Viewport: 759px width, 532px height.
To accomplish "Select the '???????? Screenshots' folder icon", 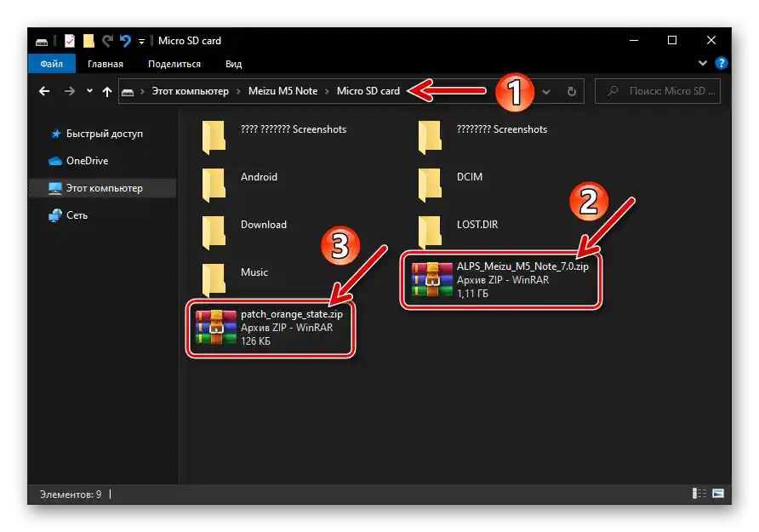I will [x=430, y=138].
